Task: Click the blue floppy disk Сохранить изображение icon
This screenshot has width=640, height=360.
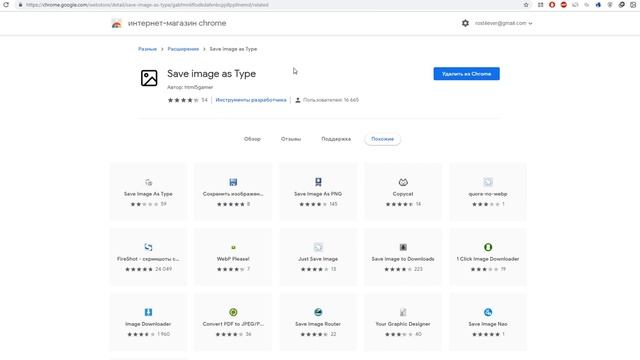Action: coord(233,182)
